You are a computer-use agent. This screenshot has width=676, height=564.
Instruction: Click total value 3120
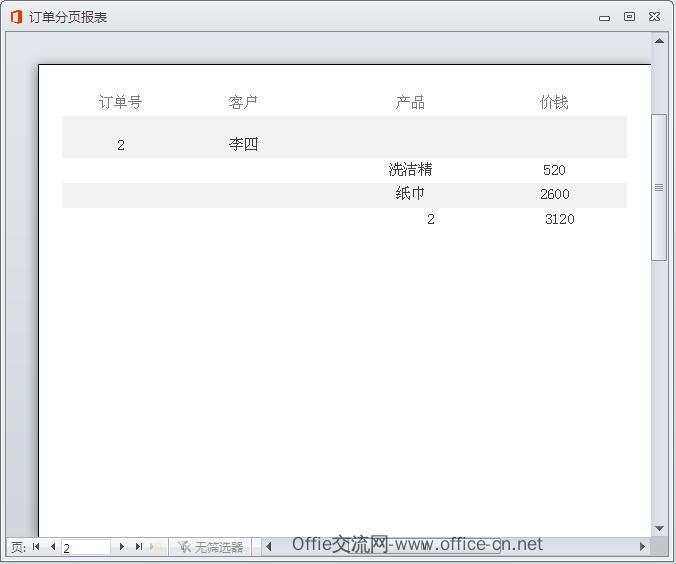[x=560, y=219]
